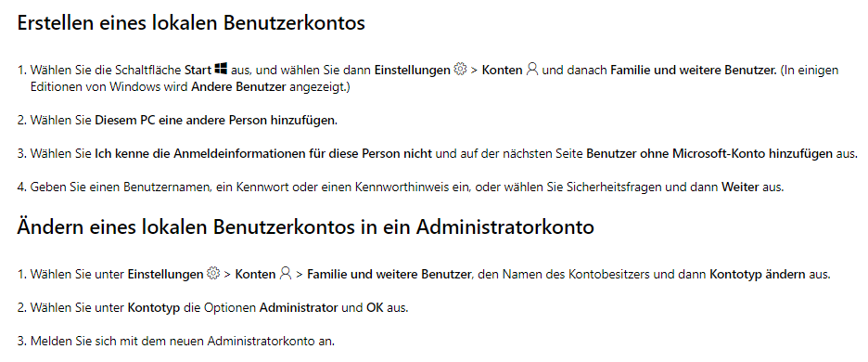Viewport: 868px width, 362px height.
Task: Click the Einstellungen gear icon in the Ändern section
Action: 213,274
